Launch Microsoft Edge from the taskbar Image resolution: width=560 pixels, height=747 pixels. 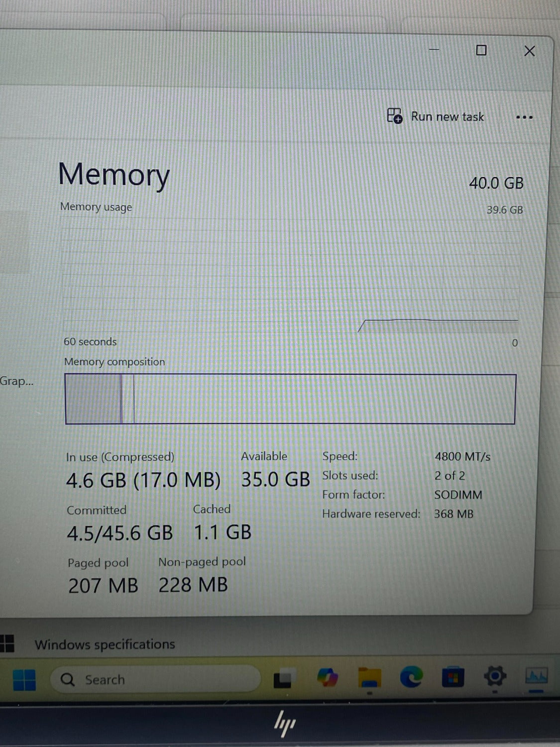pyautogui.click(x=411, y=678)
